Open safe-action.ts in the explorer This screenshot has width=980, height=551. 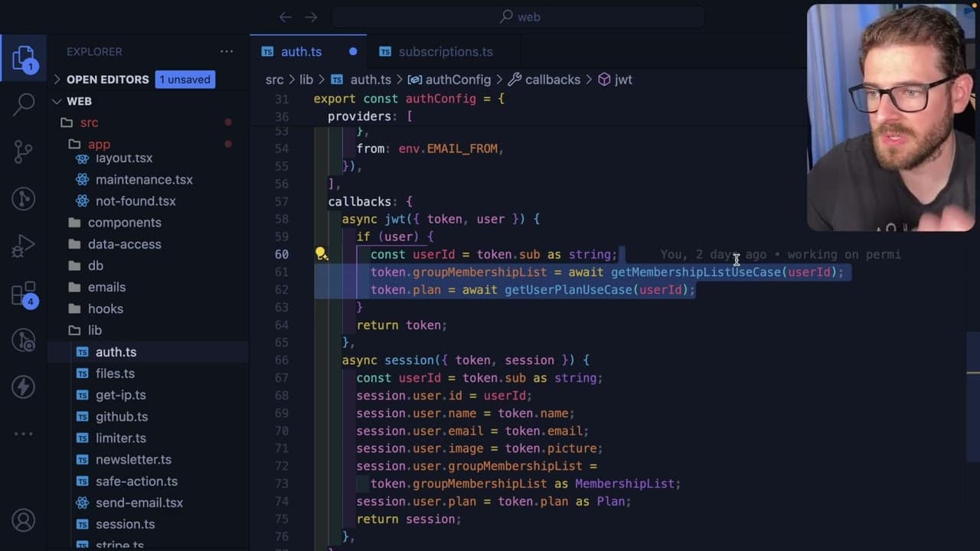136,481
